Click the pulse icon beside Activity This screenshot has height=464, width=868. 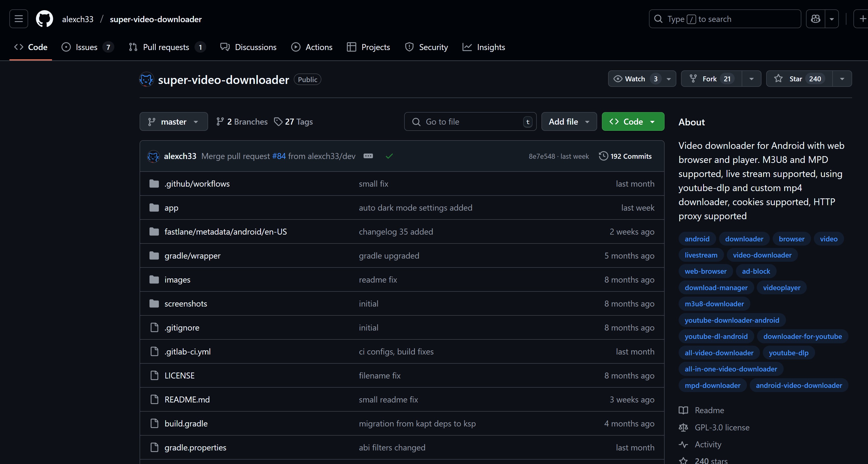pos(683,444)
